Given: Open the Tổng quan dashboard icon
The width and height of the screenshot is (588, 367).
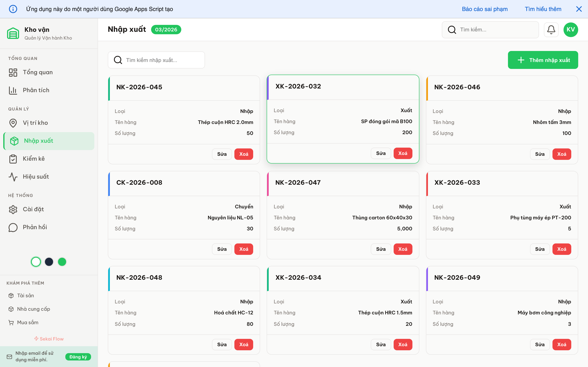Looking at the screenshot, I should point(13,72).
